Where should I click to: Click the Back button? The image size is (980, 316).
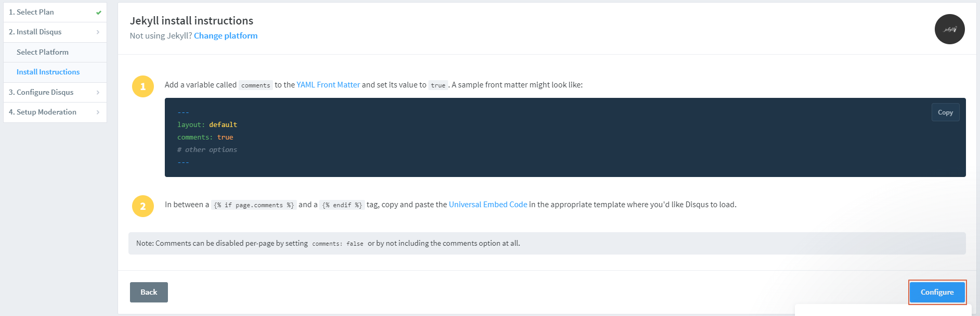(x=149, y=292)
